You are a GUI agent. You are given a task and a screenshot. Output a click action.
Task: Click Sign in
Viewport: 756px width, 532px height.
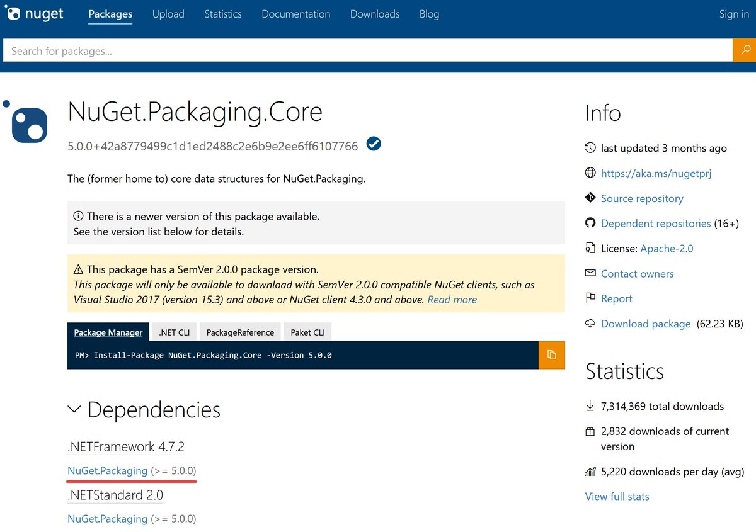734,14
